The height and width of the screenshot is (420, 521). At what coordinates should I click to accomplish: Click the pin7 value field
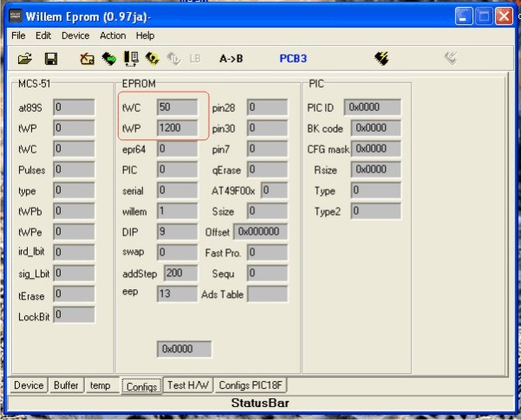[x=267, y=149]
